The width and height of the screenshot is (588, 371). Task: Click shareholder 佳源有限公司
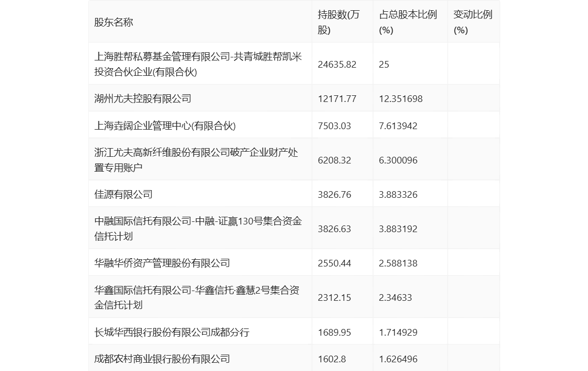point(124,194)
